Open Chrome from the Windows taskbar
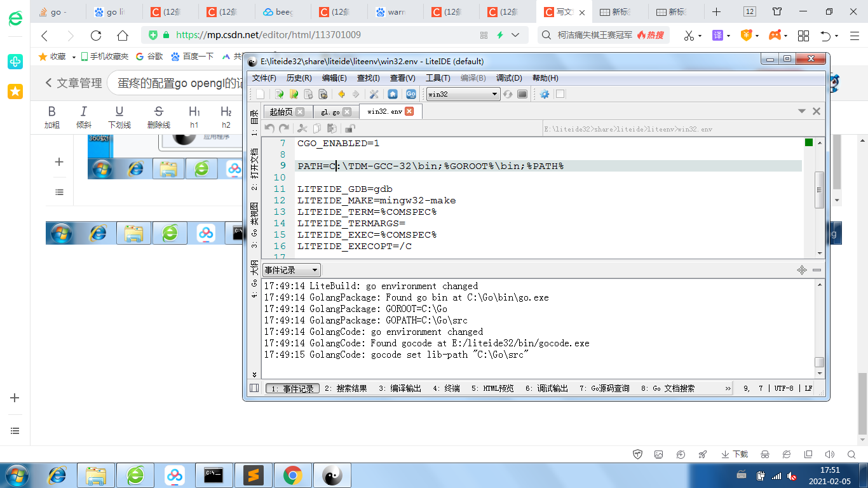Viewport: 868px width, 488px height. (292, 475)
